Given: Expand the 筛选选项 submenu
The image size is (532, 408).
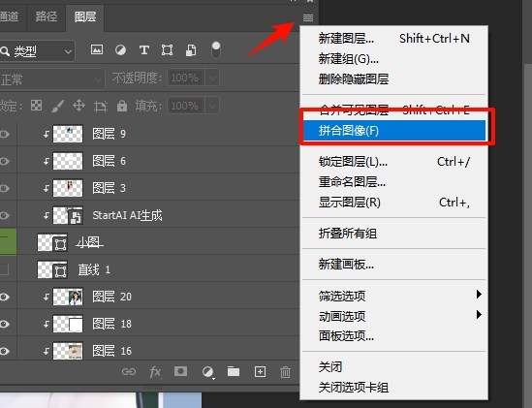Looking at the screenshot, I should 393,296.
